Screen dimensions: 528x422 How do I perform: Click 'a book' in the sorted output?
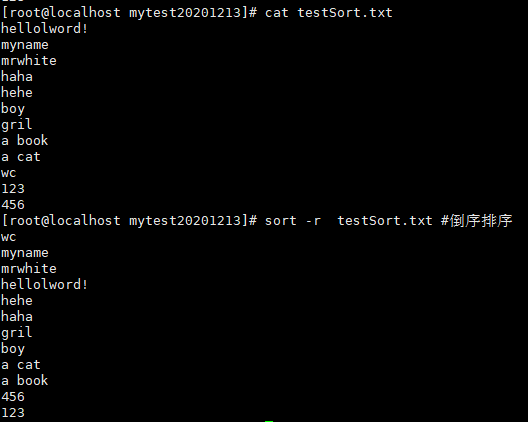coord(25,381)
